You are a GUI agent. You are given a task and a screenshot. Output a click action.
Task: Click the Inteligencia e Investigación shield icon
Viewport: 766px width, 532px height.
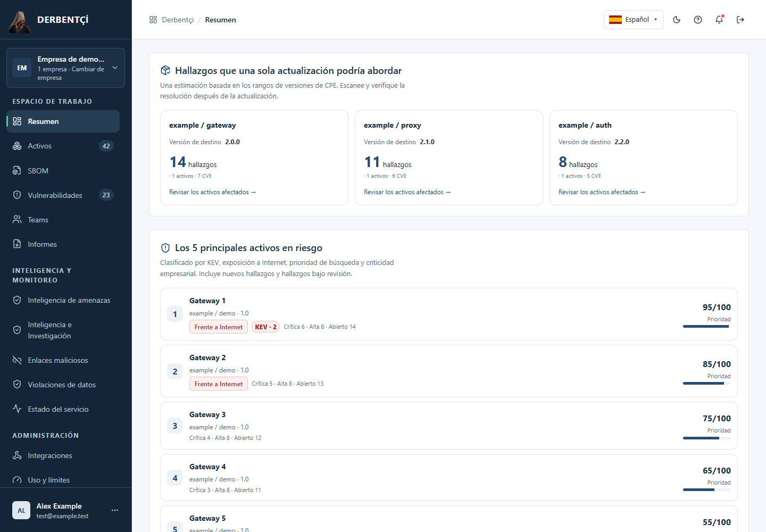(x=17, y=330)
